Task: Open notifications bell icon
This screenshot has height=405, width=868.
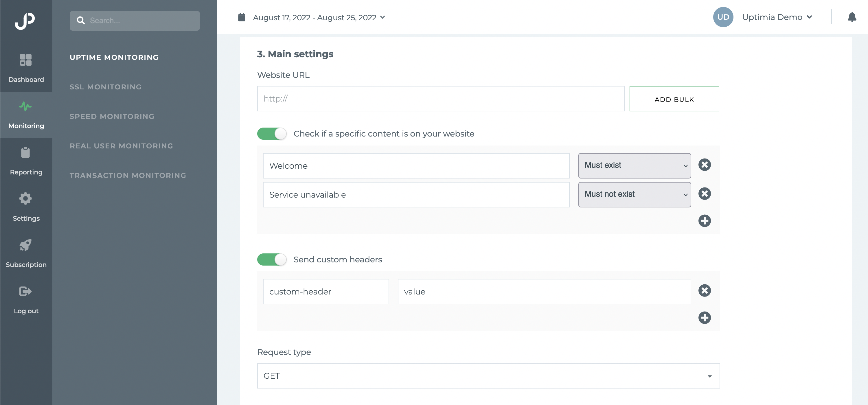Action: 852,17
